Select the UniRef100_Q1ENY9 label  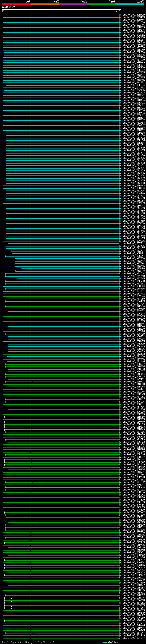click(134, 50)
